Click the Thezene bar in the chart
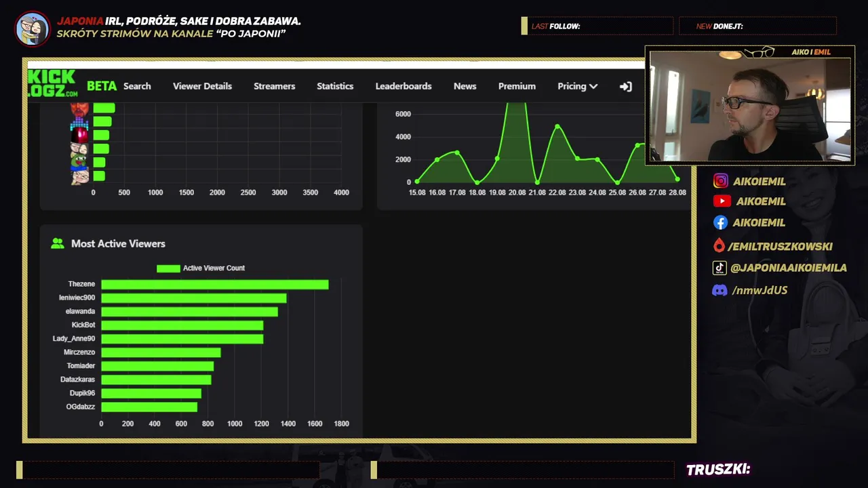 (215, 284)
